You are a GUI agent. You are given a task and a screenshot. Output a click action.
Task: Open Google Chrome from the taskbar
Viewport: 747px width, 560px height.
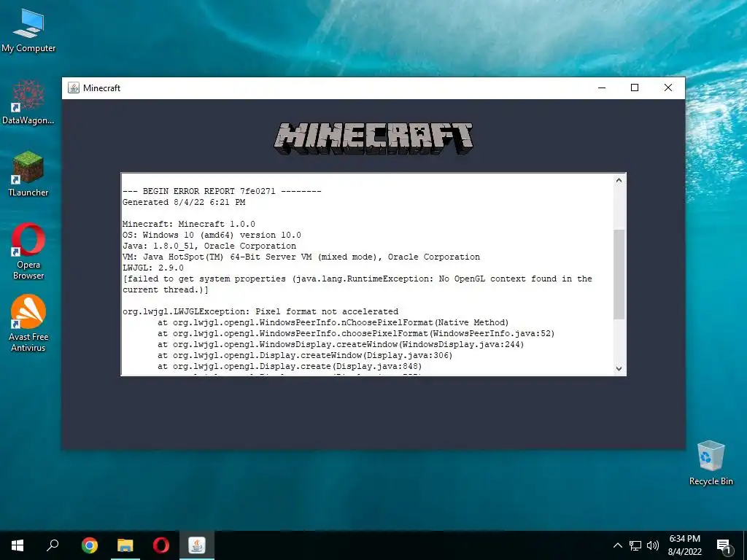tap(90, 545)
